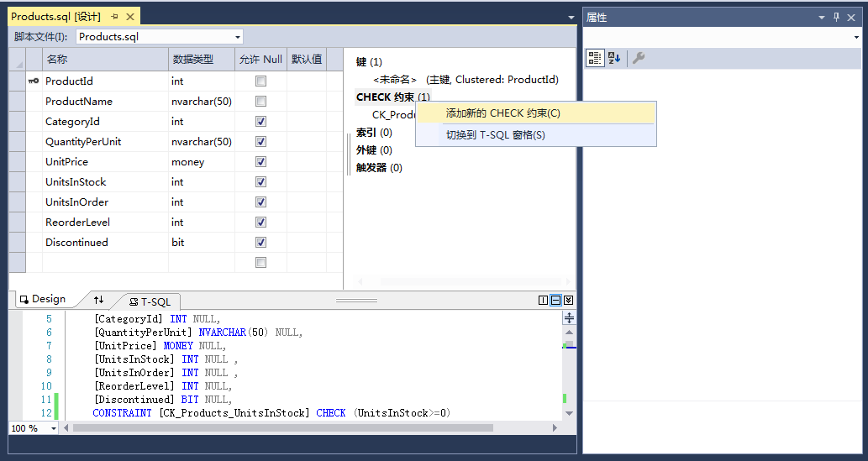Toggle auto-hide pin on Properties panel

click(836, 17)
